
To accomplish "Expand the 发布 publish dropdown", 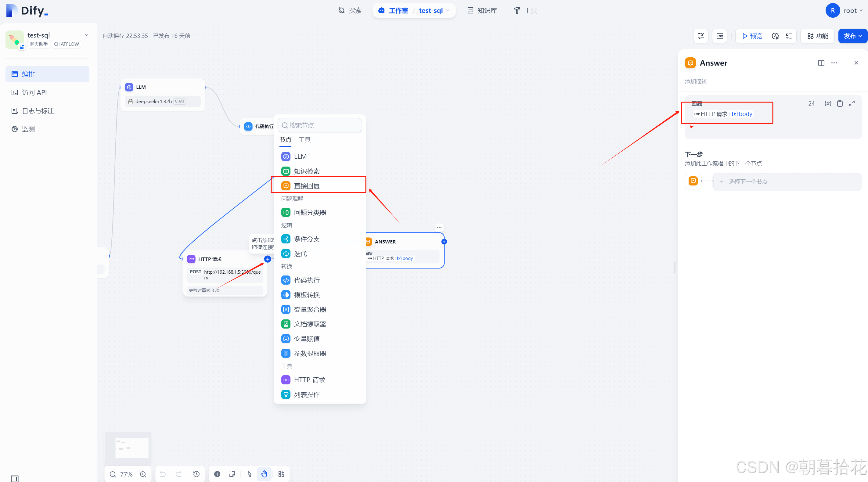I will pos(853,36).
